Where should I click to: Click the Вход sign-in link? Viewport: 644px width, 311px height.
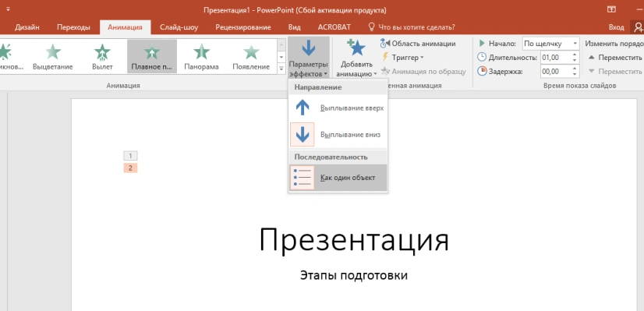pos(616,27)
